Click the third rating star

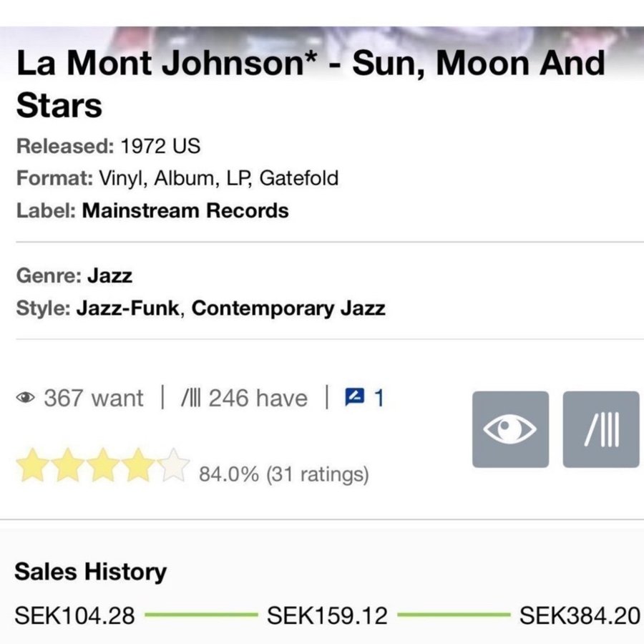104,464
